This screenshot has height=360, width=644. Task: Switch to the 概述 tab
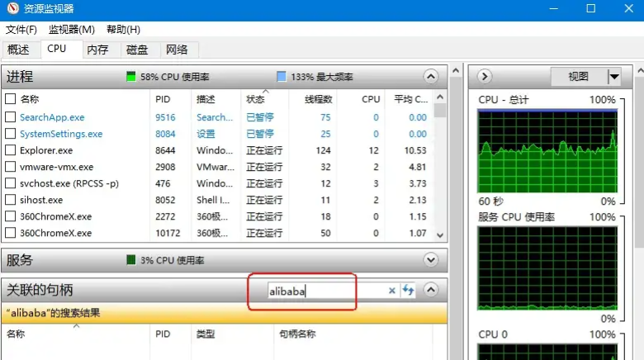[x=18, y=50]
